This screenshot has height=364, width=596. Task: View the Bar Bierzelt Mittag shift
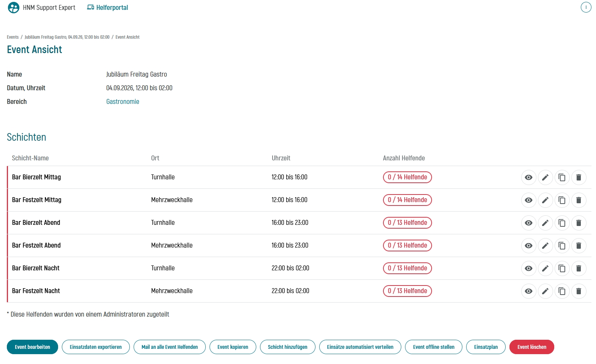[x=528, y=177]
